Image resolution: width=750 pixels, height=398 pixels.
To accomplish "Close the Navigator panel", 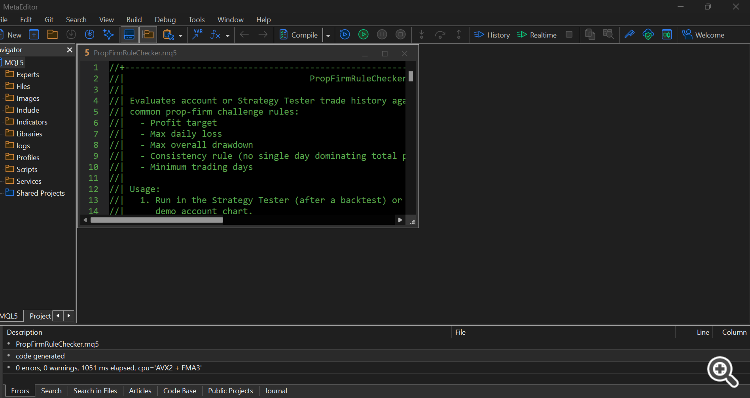I will pyautogui.click(x=69, y=50).
